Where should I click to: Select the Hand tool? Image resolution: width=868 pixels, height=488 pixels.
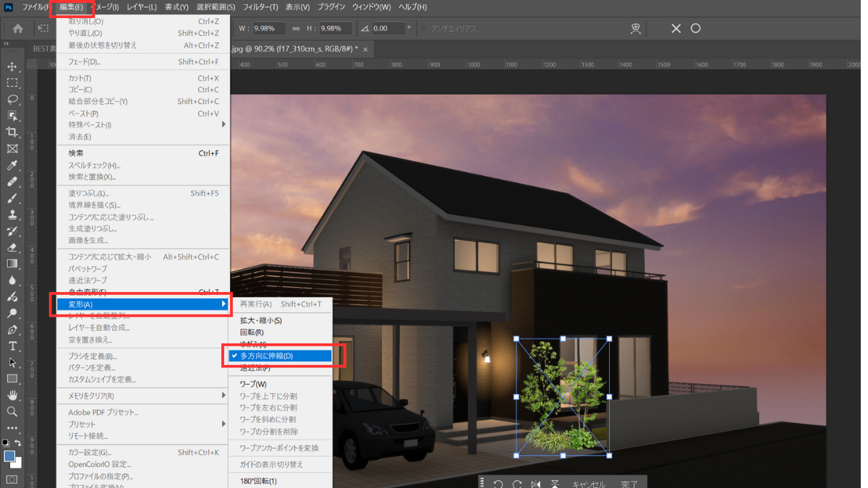tap(12, 395)
